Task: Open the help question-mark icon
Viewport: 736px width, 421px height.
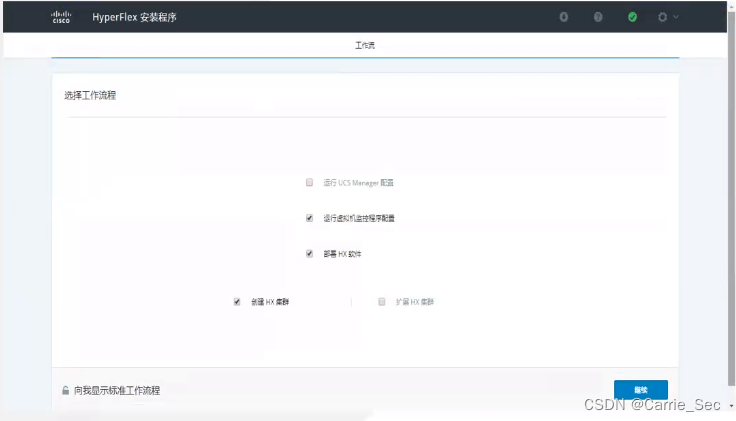Action: [x=598, y=17]
